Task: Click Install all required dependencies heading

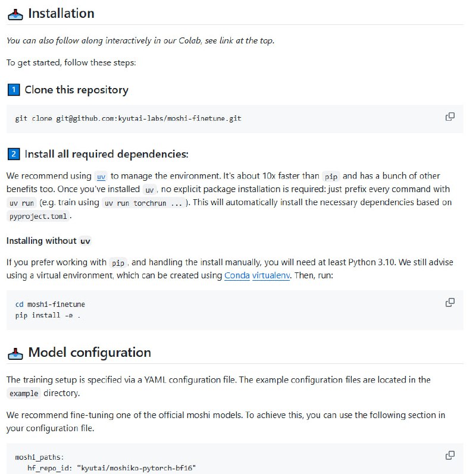Action: [x=106, y=155]
